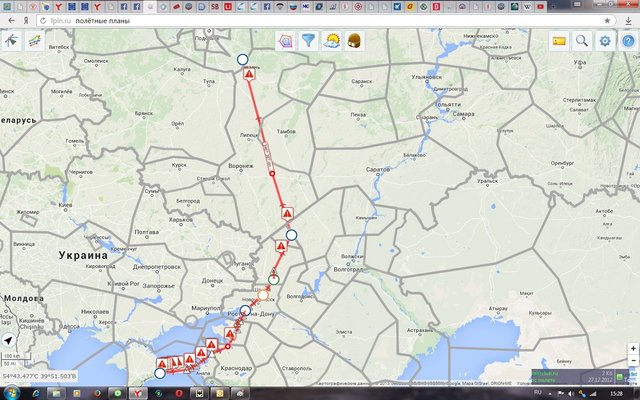Screen dimensions: 640x400
Task: Click the Воронеж city label
Action: pyautogui.click(x=241, y=166)
